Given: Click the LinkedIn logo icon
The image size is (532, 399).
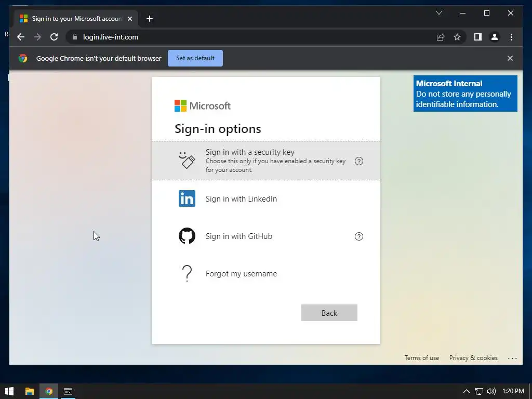Looking at the screenshot, I should (187, 198).
